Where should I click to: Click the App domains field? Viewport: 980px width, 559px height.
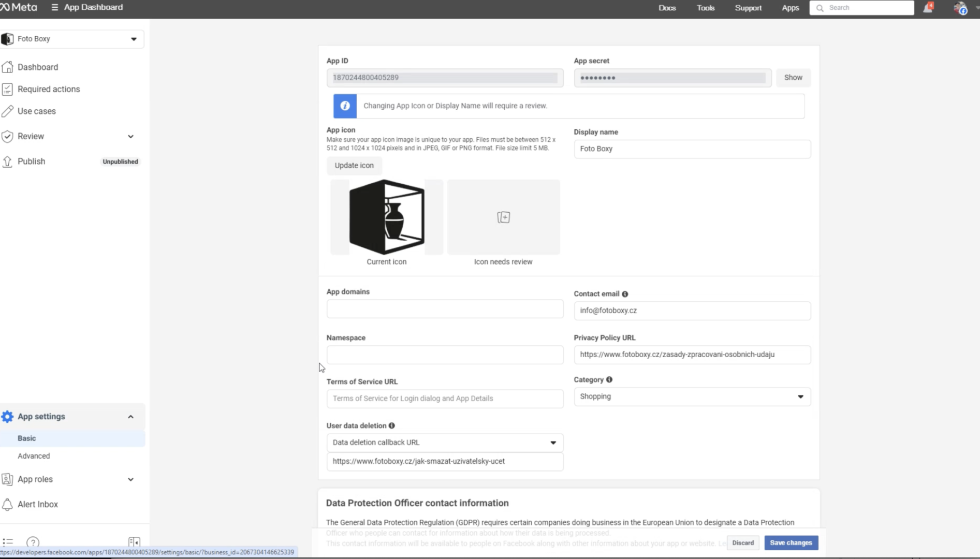pyautogui.click(x=445, y=309)
